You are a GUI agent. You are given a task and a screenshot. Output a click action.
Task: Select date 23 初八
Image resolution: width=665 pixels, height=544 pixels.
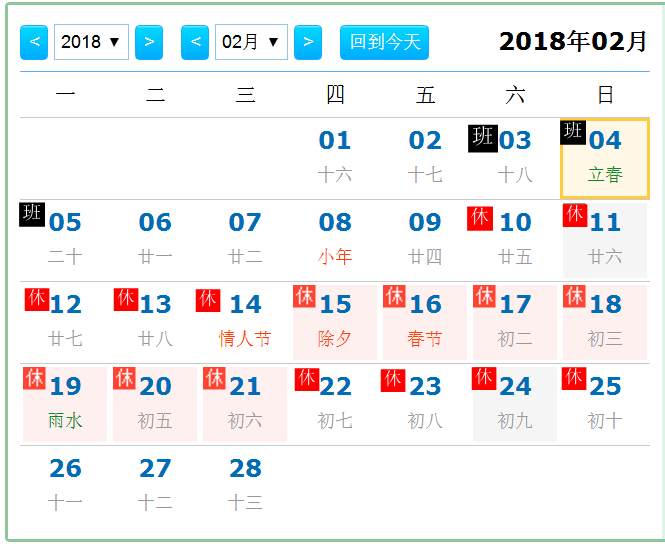coord(425,405)
